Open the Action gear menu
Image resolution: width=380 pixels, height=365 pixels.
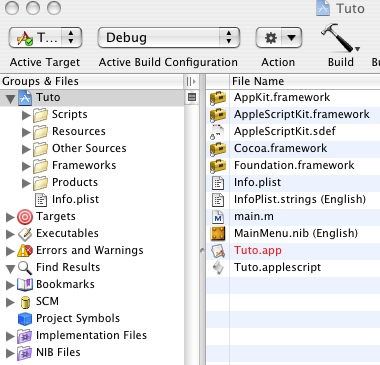[279, 38]
